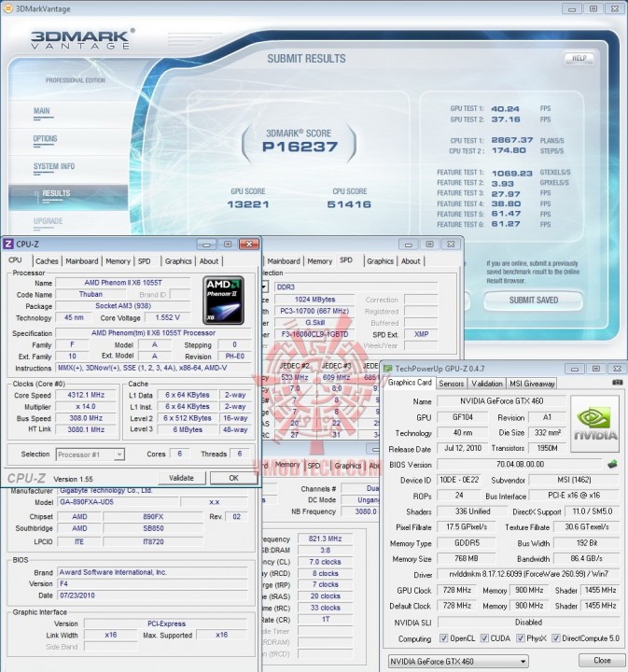Click the memory part number F3-16000CL9-1GBTD

click(x=314, y=334)
